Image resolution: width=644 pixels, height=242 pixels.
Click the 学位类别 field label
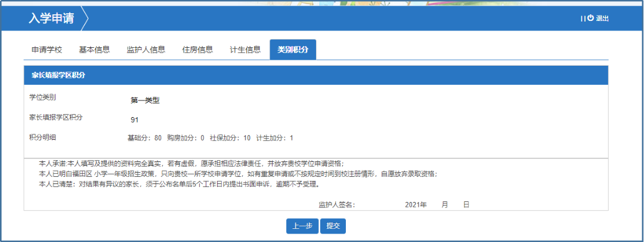(42, 97)
